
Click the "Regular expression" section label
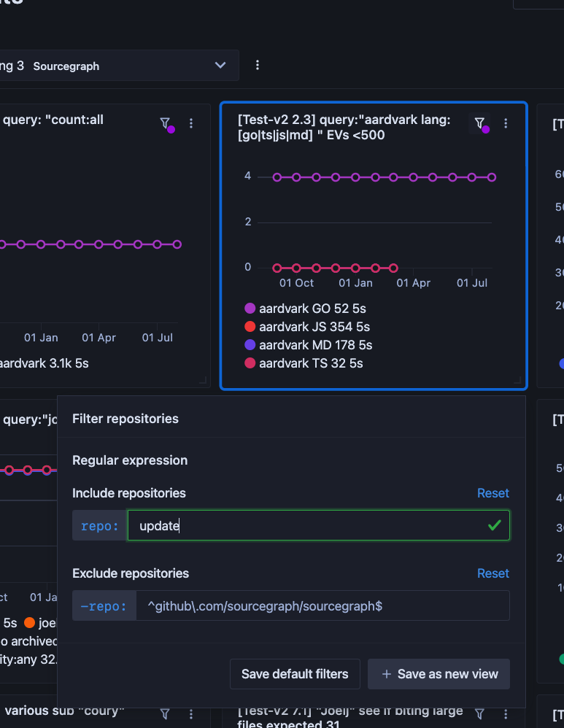(x=130, y=460)
